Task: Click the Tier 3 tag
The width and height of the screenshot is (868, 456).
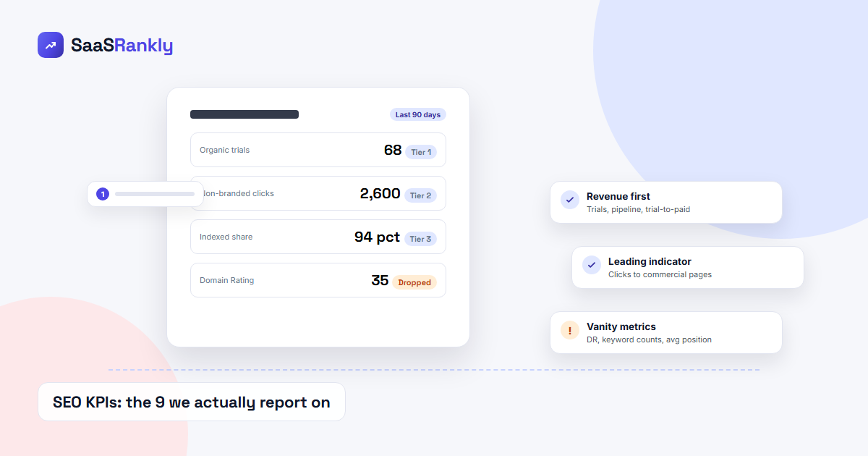Action: tap(420, 239)
